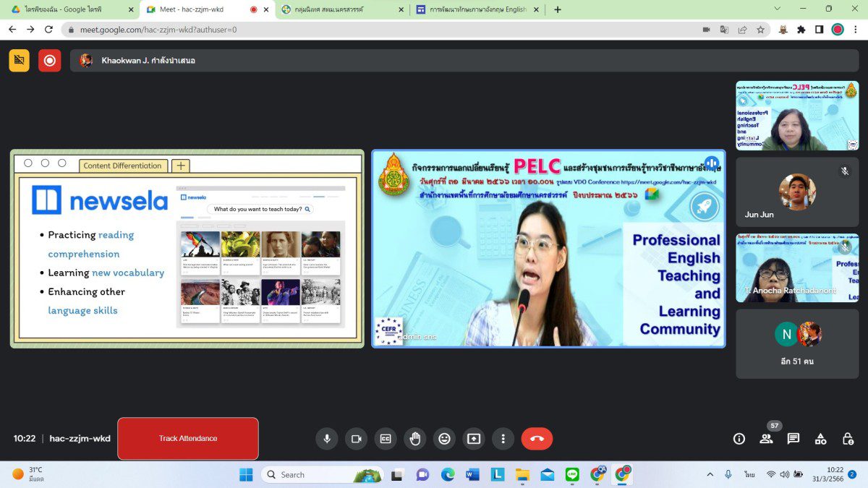Show the people list icon with 57 badge
The height and width of the screenshot is (488, 868).
[766, 438]
